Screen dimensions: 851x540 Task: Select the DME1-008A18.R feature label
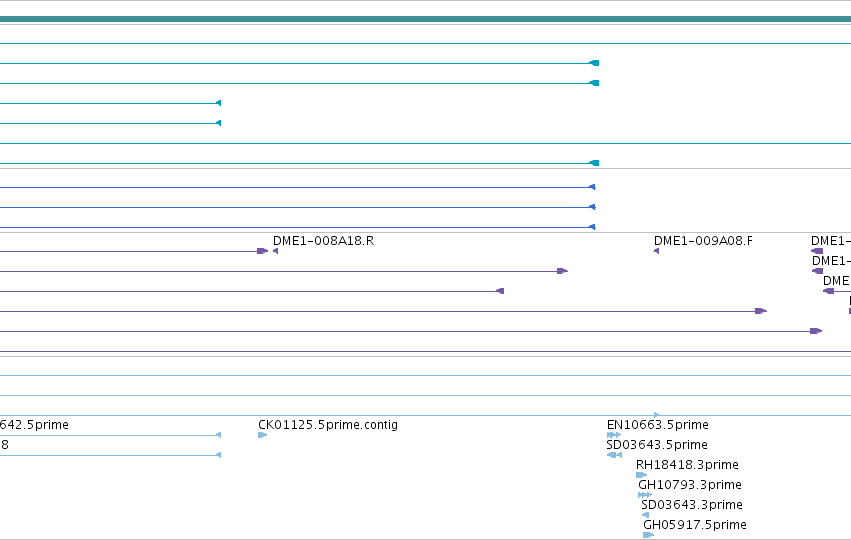click(323, 241)
